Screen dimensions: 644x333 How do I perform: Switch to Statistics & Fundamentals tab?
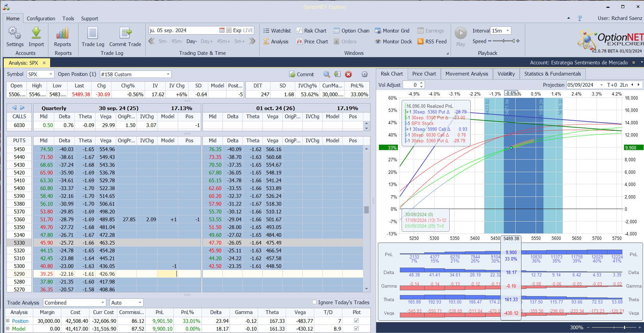[x=553, y=74]
